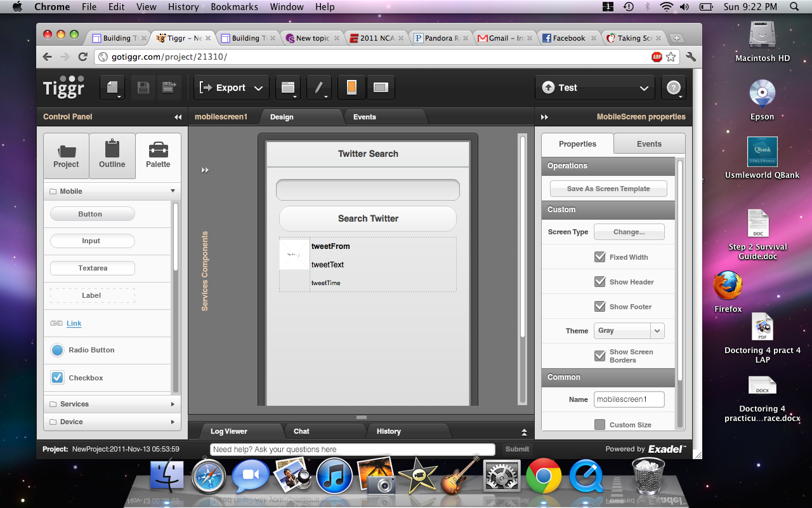Toggle Show Screen Borders checkbox

(599, 356)
